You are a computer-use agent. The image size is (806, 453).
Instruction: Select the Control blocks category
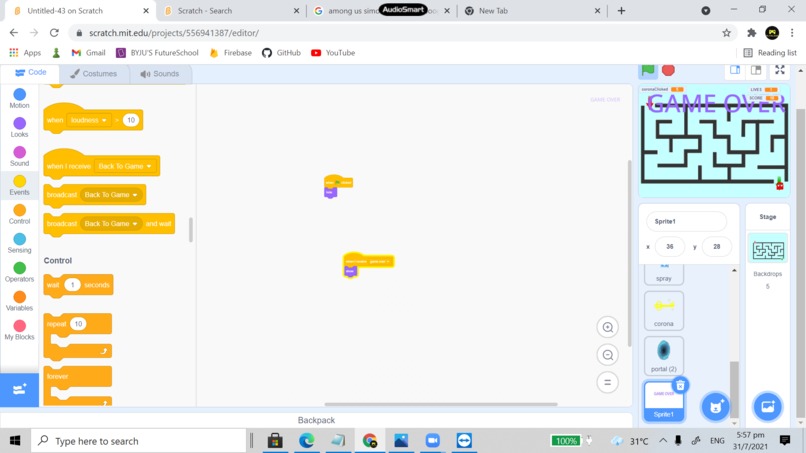pyautogui.click(x=19, y=214)
